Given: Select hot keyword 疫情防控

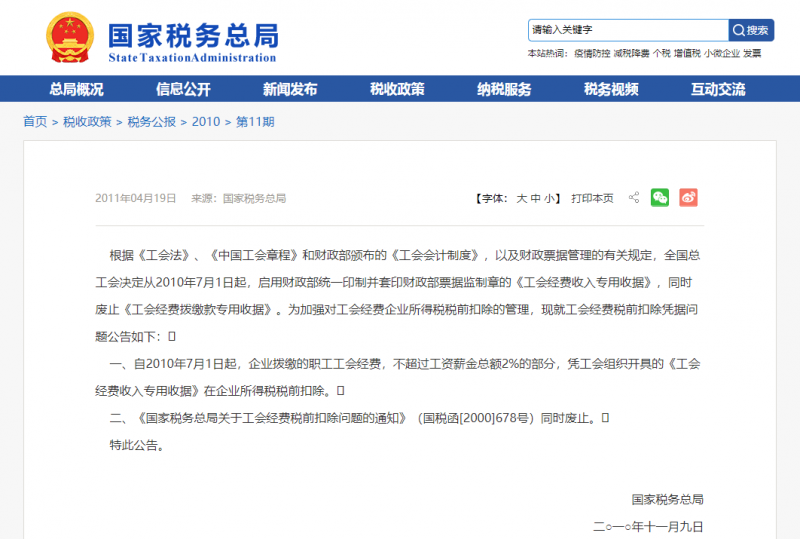Looking at the screenshot, I should pyautogui.click(x=591, y=53).
